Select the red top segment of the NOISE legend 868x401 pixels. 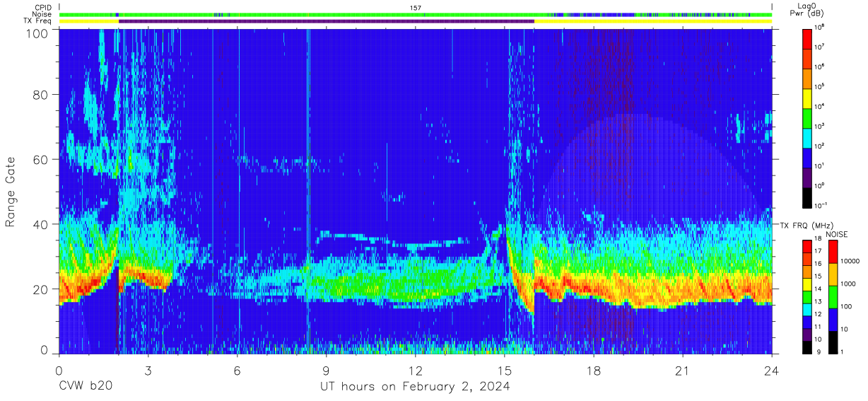pos(832,252)
